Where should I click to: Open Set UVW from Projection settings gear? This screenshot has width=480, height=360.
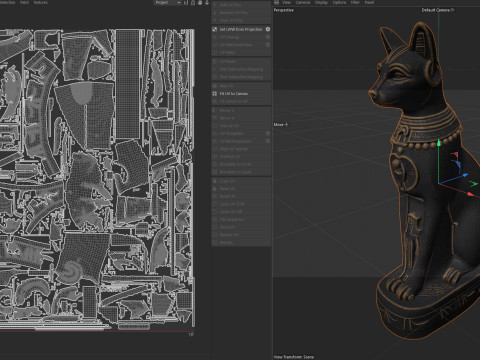tap(268, 29)
